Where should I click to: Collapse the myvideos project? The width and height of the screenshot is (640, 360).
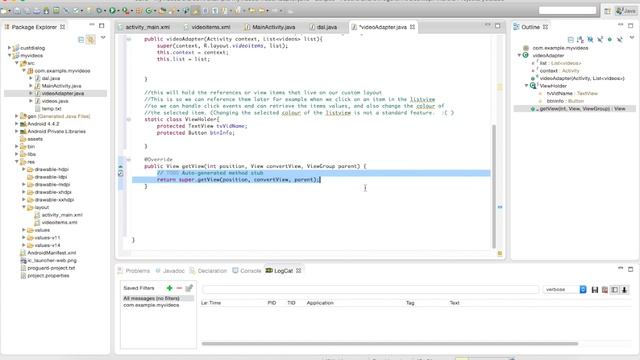point(9,56)
